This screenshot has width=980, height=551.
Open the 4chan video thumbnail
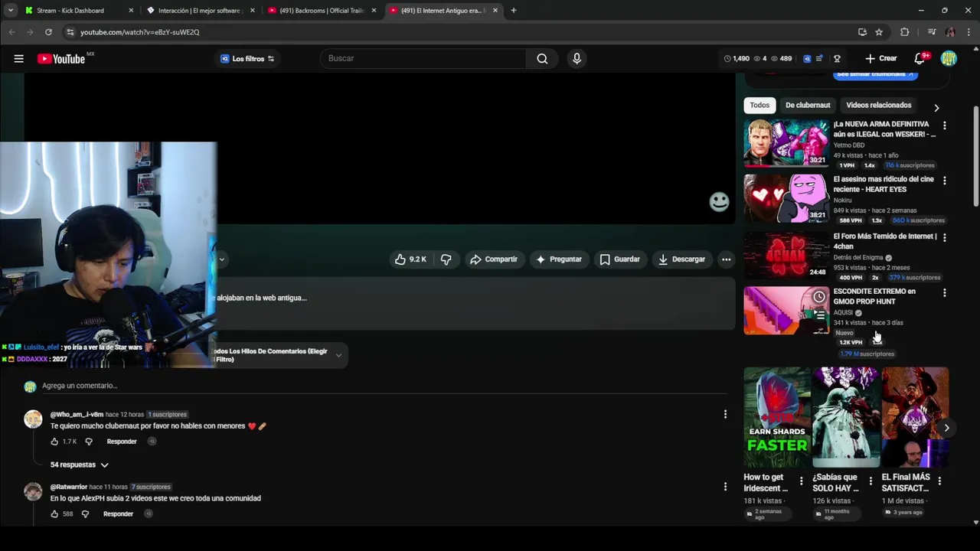click(x=786, y=255)
